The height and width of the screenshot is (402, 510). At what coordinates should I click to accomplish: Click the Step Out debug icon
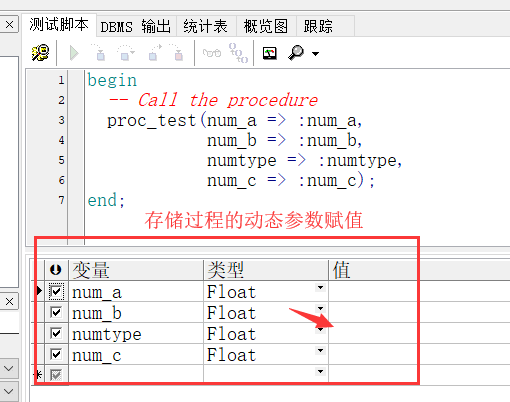[155, 53]
